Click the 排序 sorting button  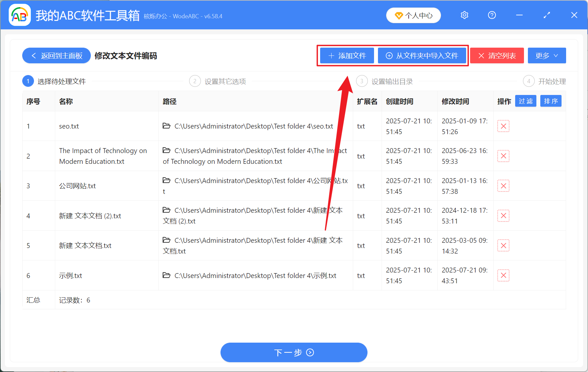pos(551,101)
